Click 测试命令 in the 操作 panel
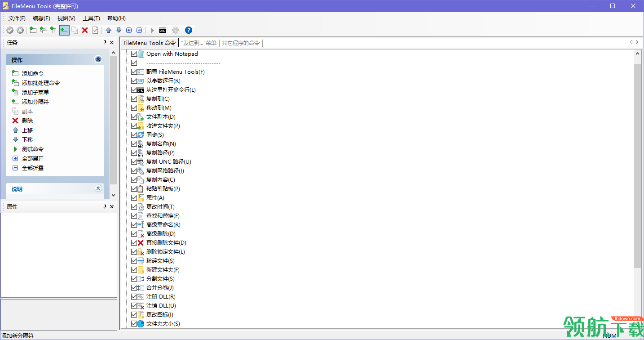This screenshot has width=644, height=340. (x=33, y=149)
